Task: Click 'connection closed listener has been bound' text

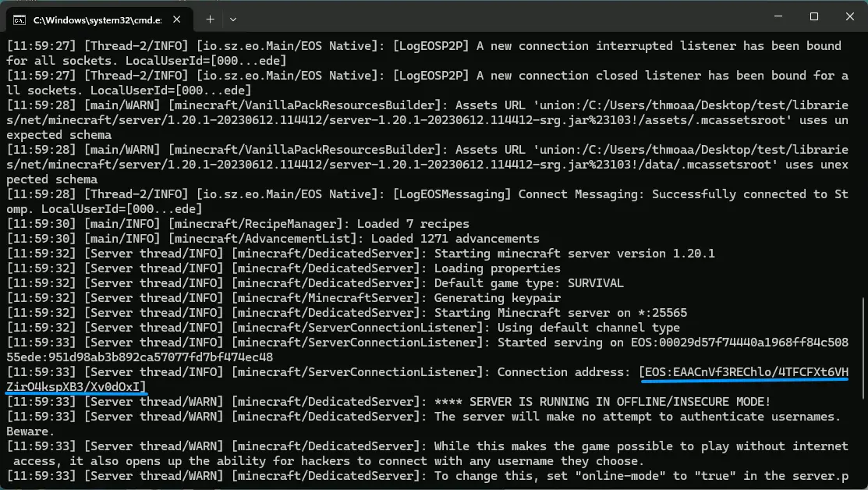Action: tap(662, 76)
